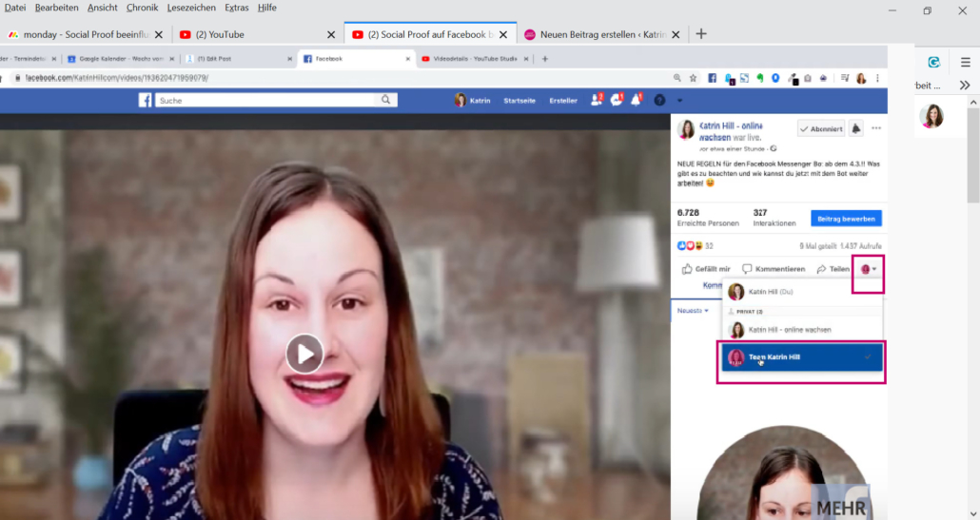
Task: Open the Lesezeichen menu
Action: 191,8
